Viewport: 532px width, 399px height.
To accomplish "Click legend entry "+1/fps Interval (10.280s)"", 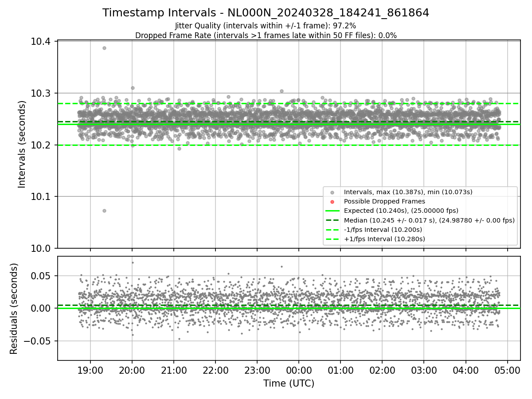I will click(384, 239).
